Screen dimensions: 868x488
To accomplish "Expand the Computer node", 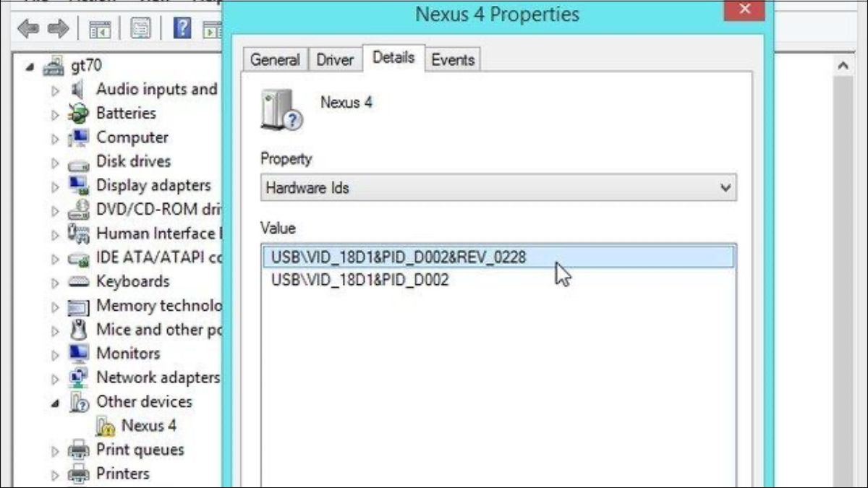I will point(56,138).
